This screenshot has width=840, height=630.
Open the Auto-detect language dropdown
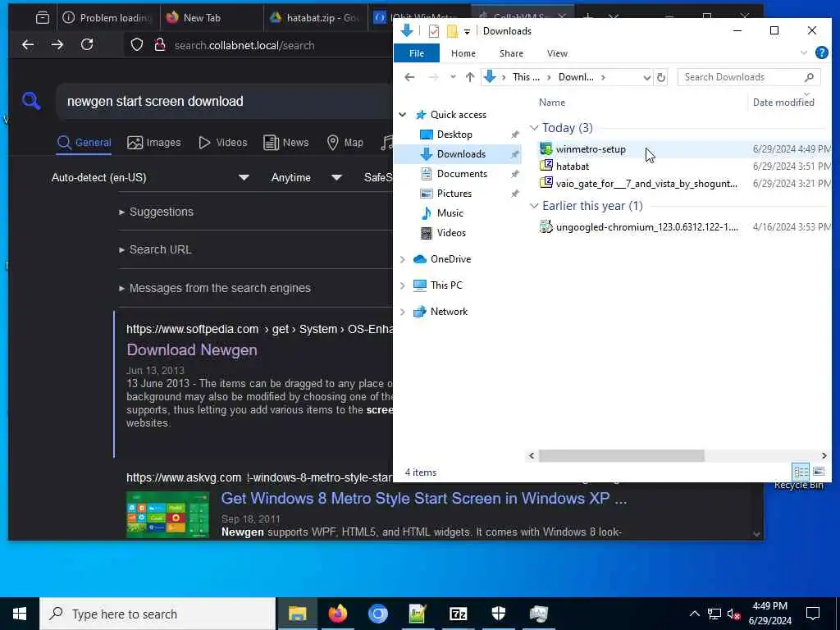[150, 178]
